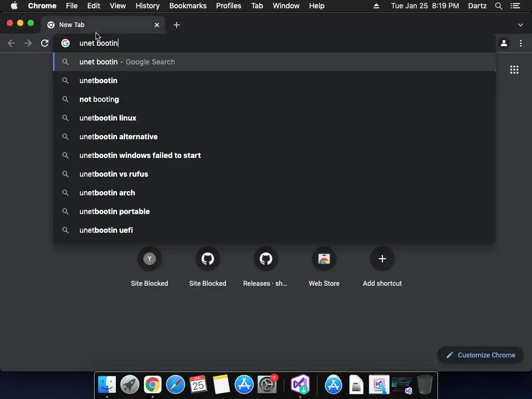This screenshot has width=532, height=399.
Task: Open the Notification Center list icon
Action: click(x=515, y=6)
